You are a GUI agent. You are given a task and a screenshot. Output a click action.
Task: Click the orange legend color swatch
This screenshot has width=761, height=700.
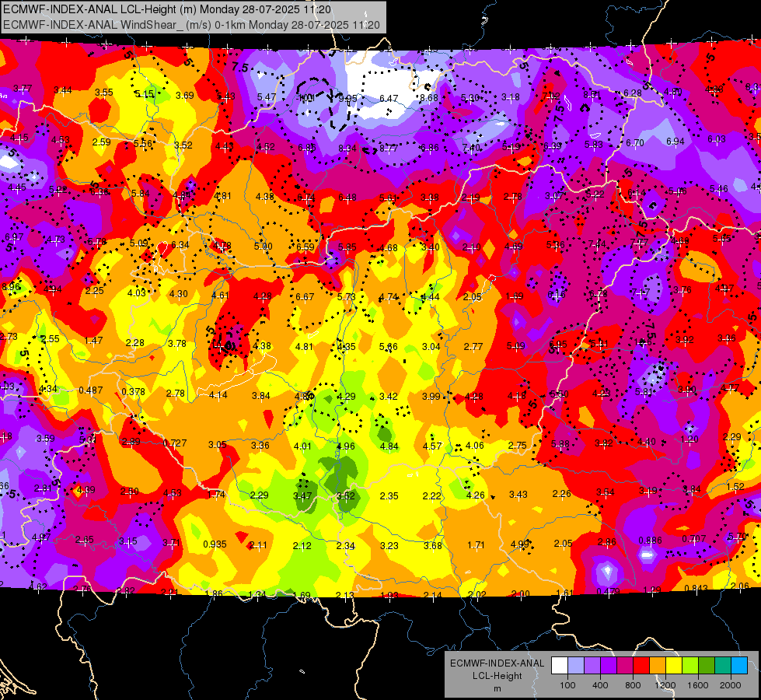[x=658, y=665]
